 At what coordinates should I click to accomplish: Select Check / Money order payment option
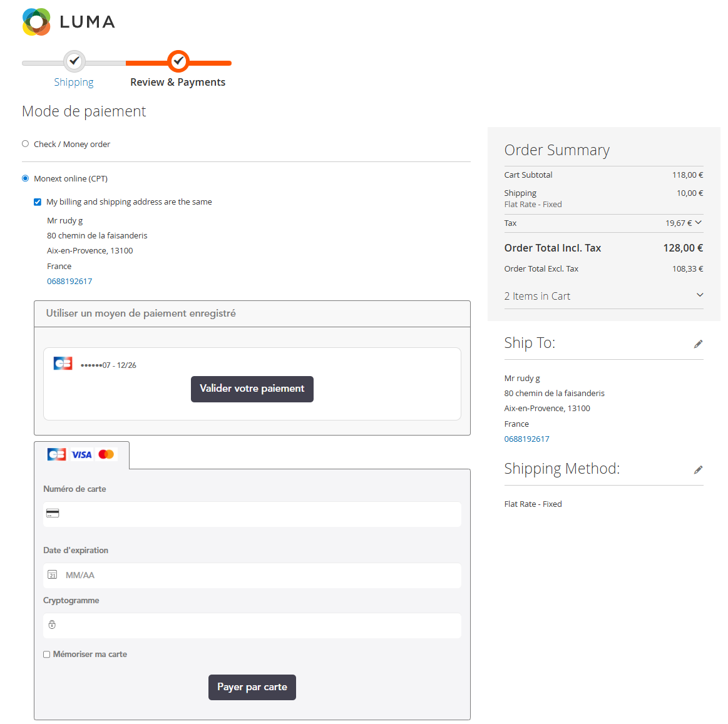click(x=26, y=144)
